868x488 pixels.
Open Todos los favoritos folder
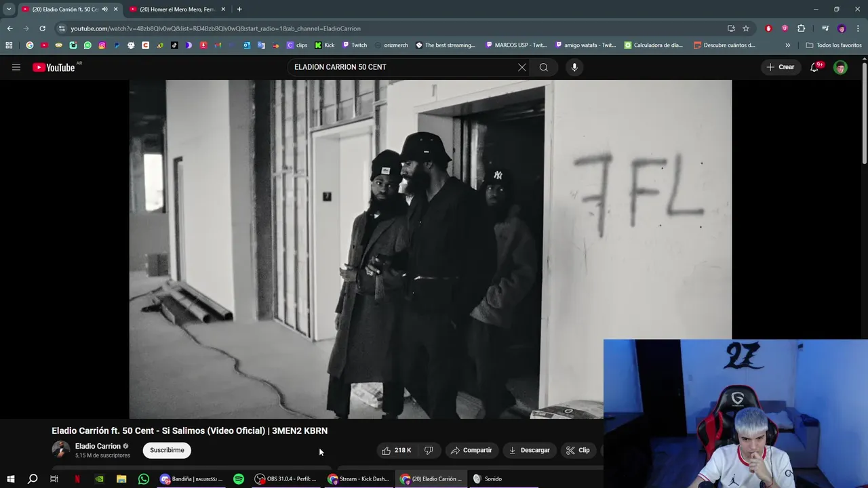834,45
